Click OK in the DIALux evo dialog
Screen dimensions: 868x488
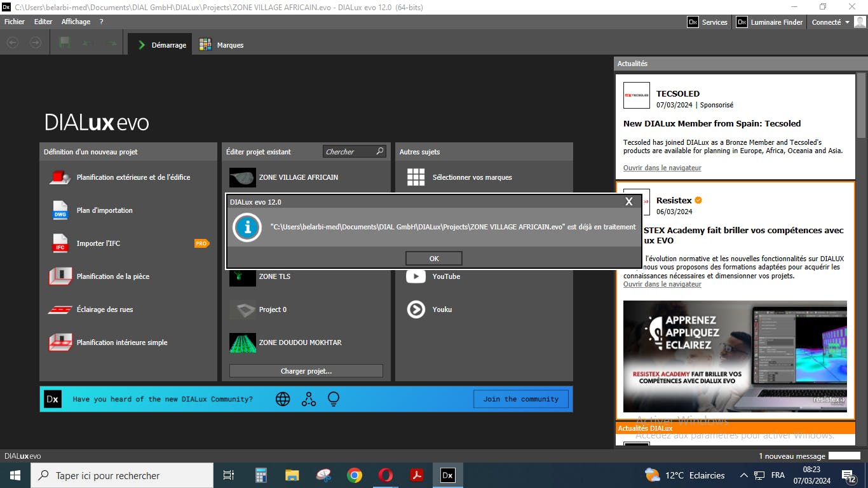tap(434, 259)
